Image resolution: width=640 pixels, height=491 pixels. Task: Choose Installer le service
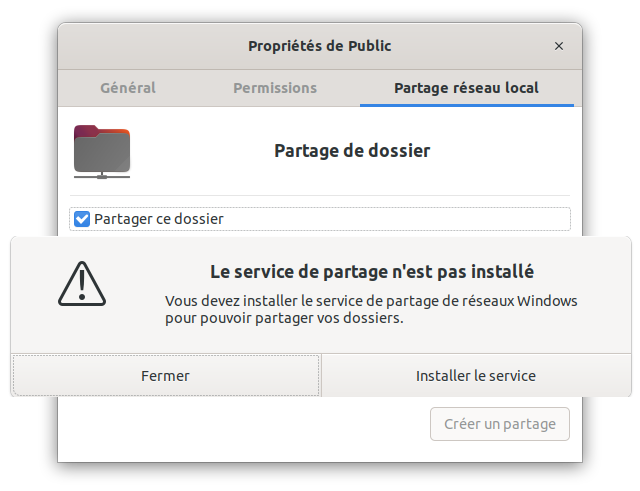pyautogui.click(x=476, y=375)
